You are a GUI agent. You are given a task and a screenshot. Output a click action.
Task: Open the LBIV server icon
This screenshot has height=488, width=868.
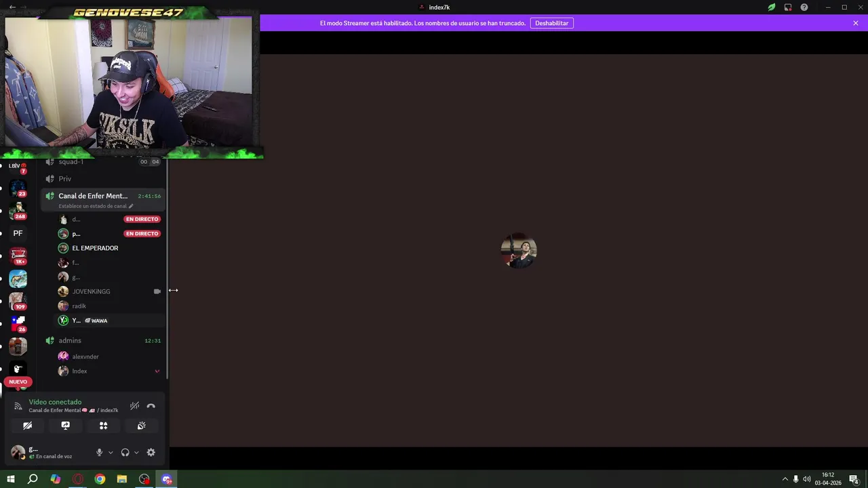click(x=18, y=166)
